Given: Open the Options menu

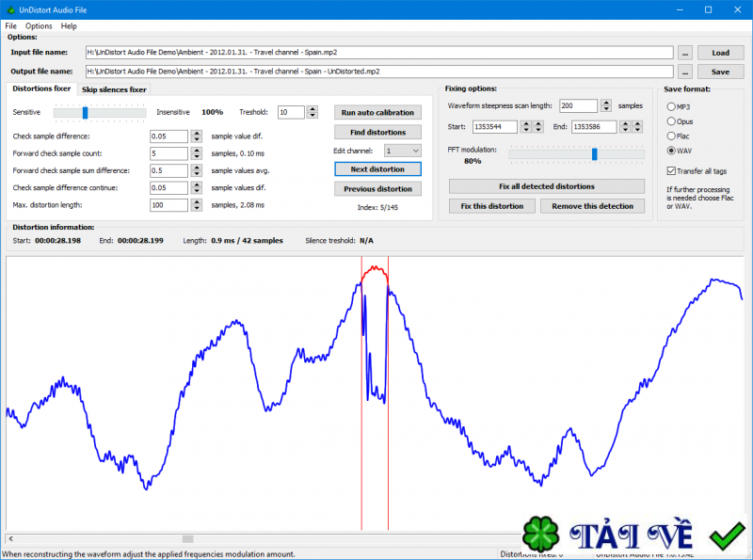Looking at the screenshot, I should click(x=39, y=25).
